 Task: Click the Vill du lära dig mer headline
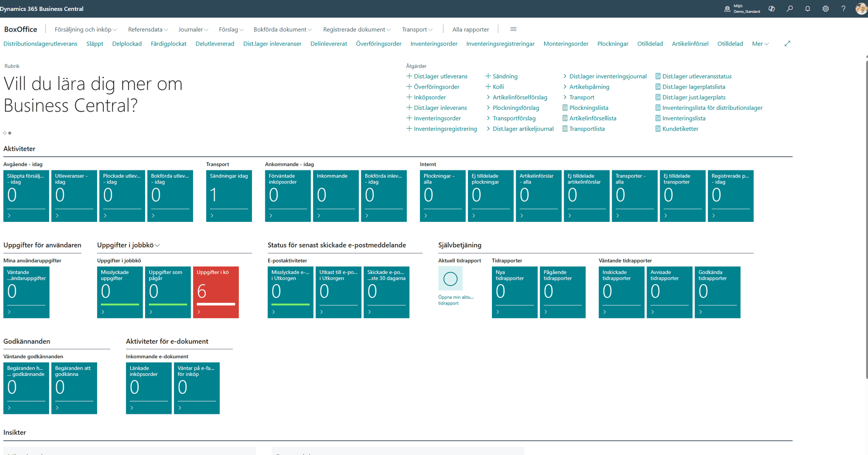click(x=93, y=94)
